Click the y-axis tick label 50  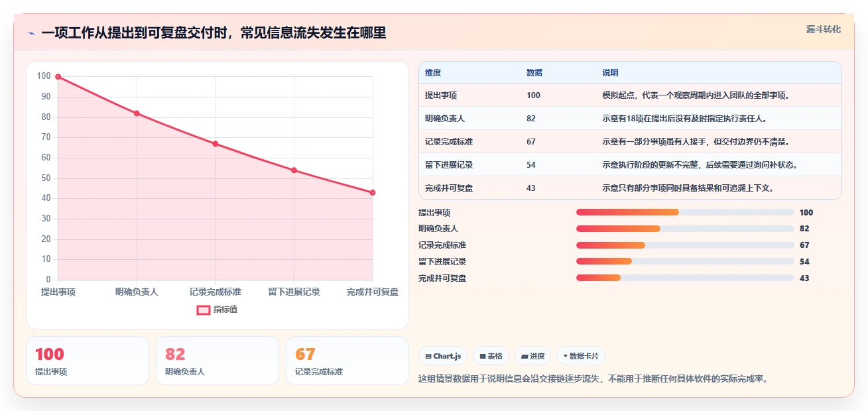pyautogui.click(x=45, y=178)
